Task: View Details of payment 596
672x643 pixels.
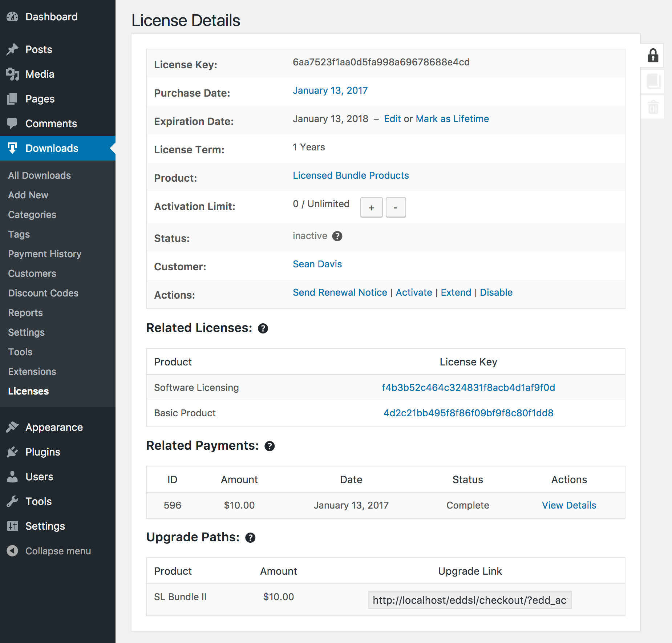Action: [568, 505]
